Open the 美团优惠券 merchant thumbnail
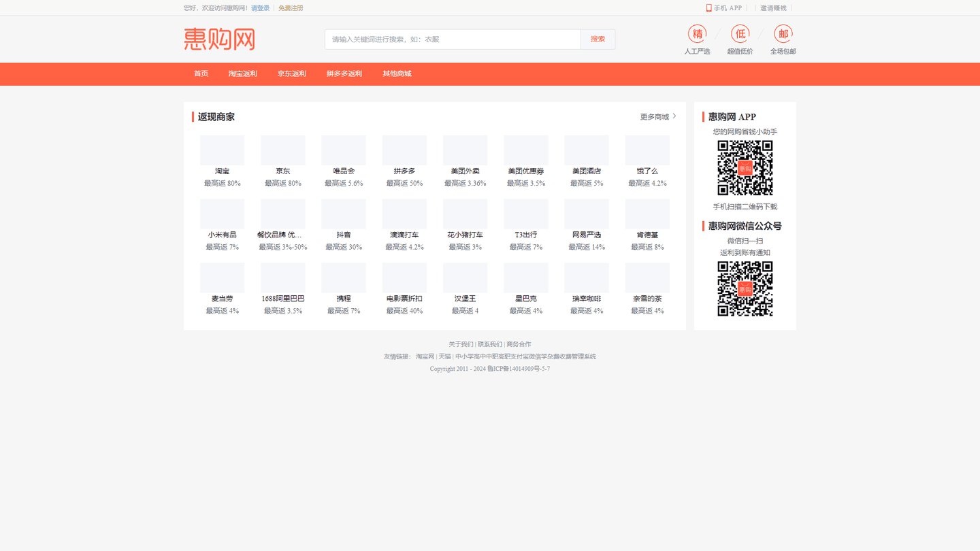The height and width of the screenshot is (551, 980). 526,150
